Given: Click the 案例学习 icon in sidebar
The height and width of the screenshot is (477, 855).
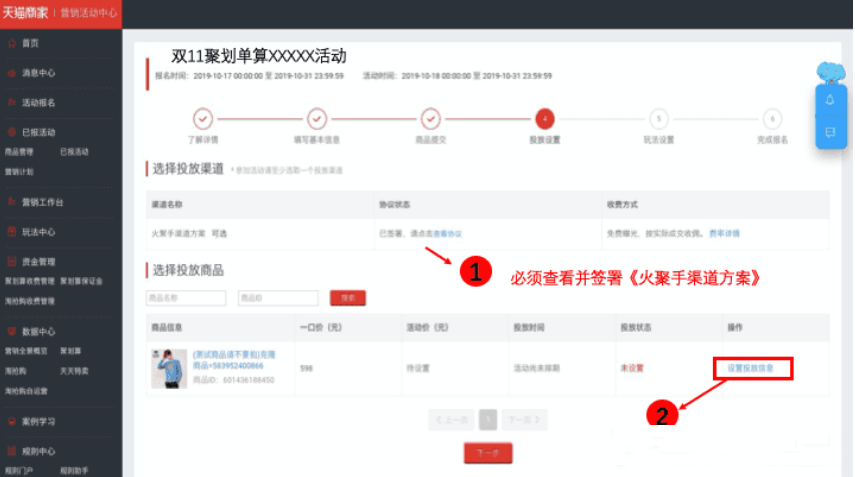Looking at the screenshot, I should coord(12,421).
